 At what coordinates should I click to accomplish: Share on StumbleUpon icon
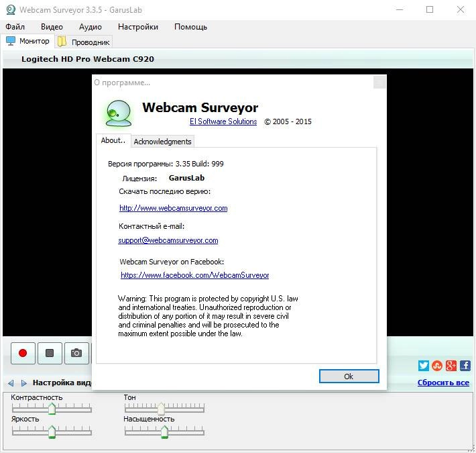click(x=437, y=366)
